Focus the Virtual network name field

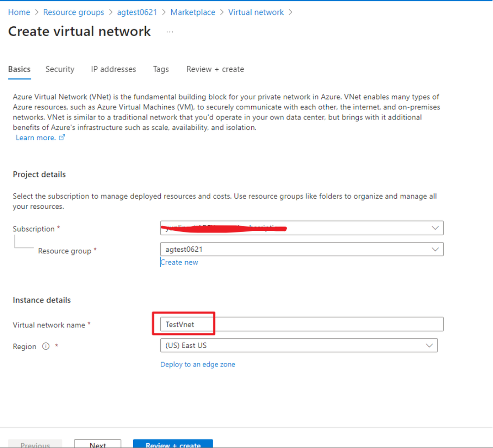tap(302, 324)
